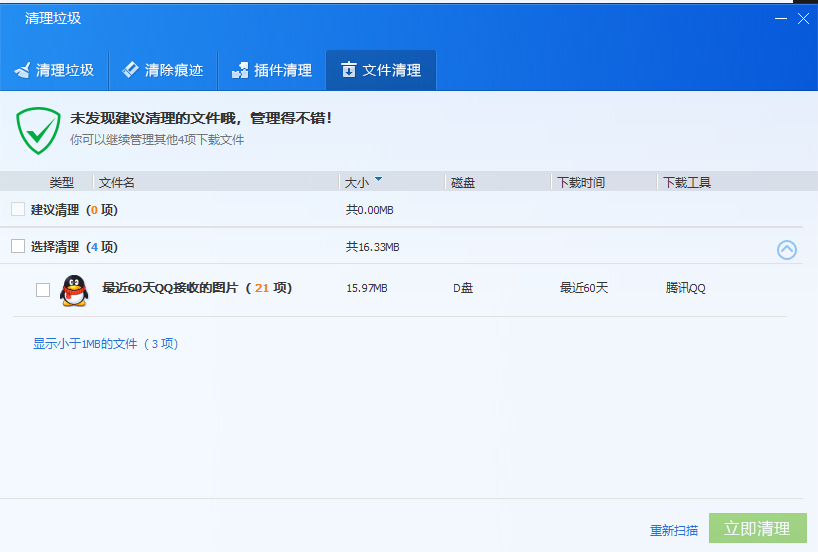
Task: Open the 插件清理 tab
Action: tap(272, 70)
